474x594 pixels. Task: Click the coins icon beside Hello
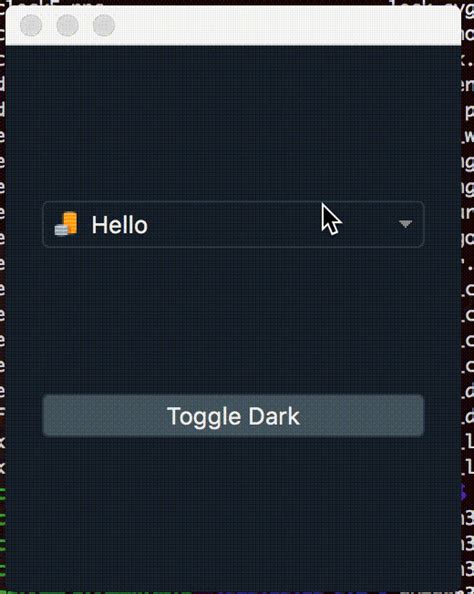(x=66, y=224)
